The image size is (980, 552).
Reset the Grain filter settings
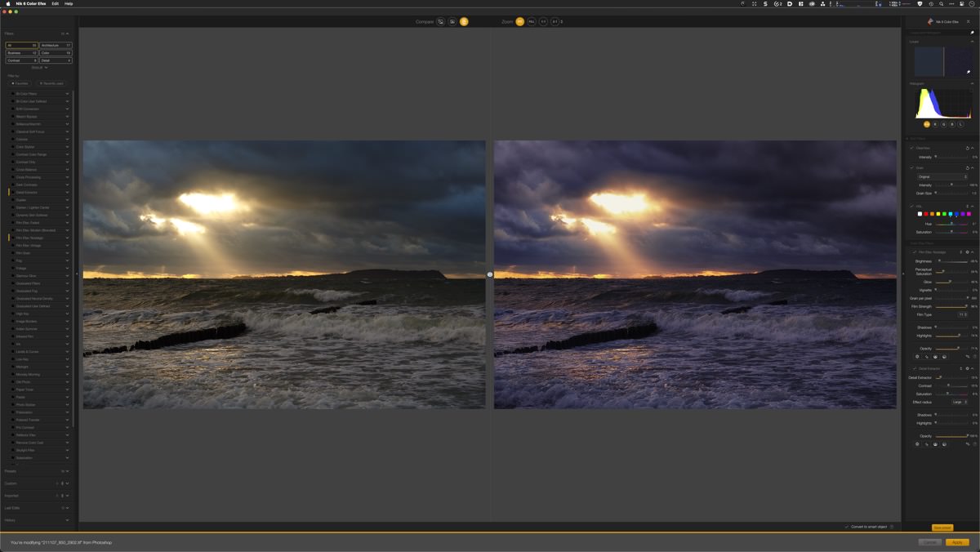coord(967,168)
